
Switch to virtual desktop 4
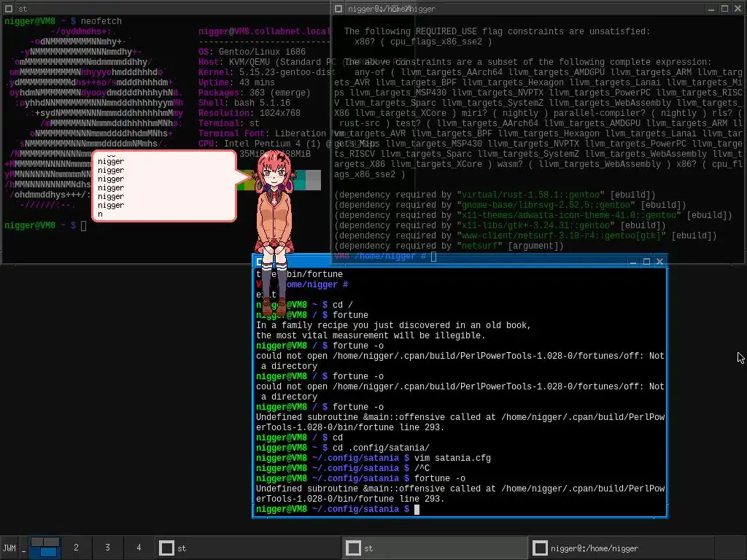[x=139, y=548]
